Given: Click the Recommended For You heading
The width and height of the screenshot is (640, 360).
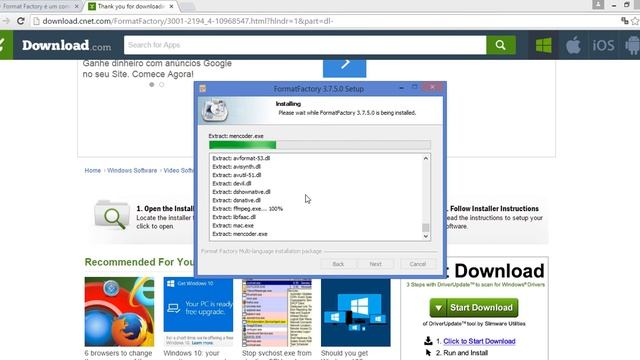Looking at the screenshot, I should 140,262.
